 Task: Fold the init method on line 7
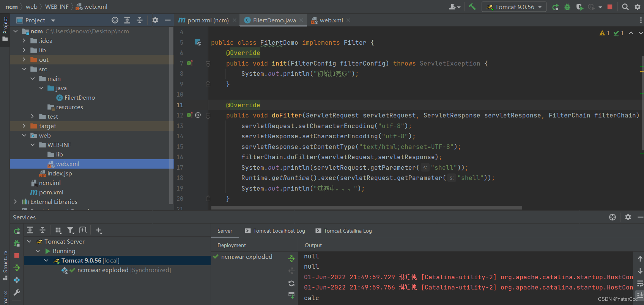coord(208,64)
